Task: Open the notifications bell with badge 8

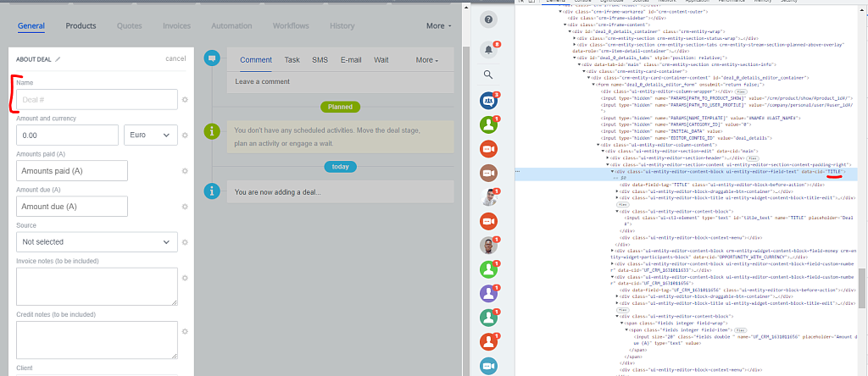Action: pyautogui.click(x=488, y=50)
